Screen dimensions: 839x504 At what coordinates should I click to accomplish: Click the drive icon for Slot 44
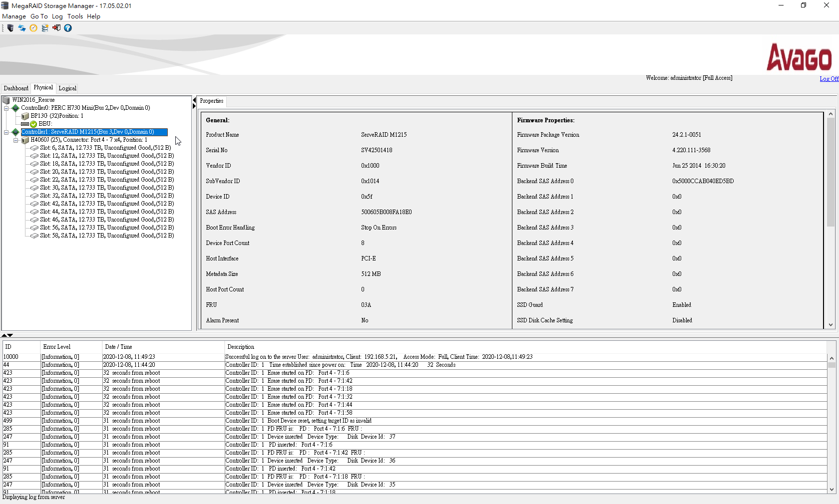click(x=34, y=212)
